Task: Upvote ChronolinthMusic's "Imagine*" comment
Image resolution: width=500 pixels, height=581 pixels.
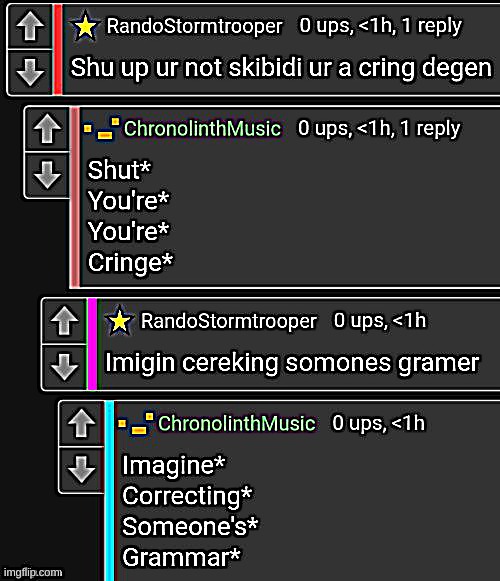Action: pos(82,423)
